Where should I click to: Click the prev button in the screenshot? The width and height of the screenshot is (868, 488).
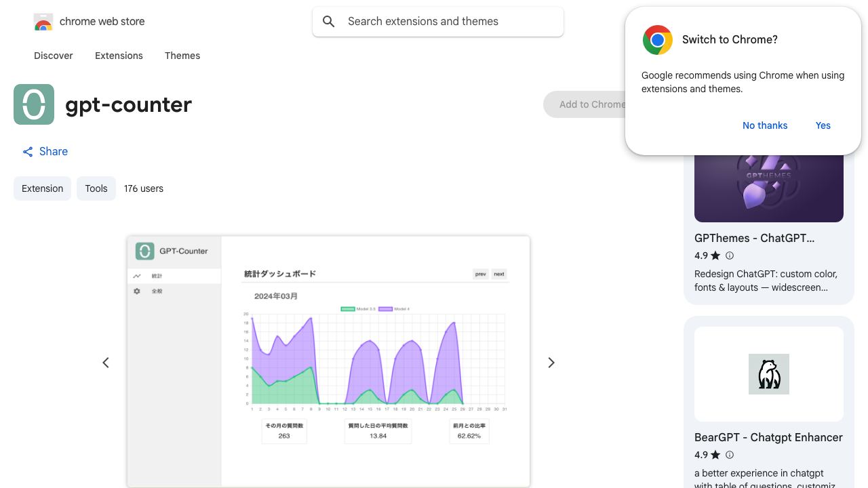coord(481,274)
